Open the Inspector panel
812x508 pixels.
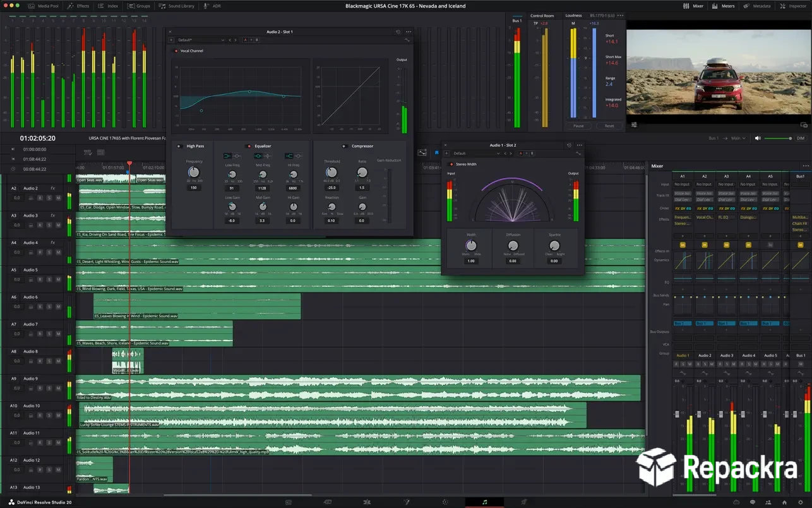793,6
